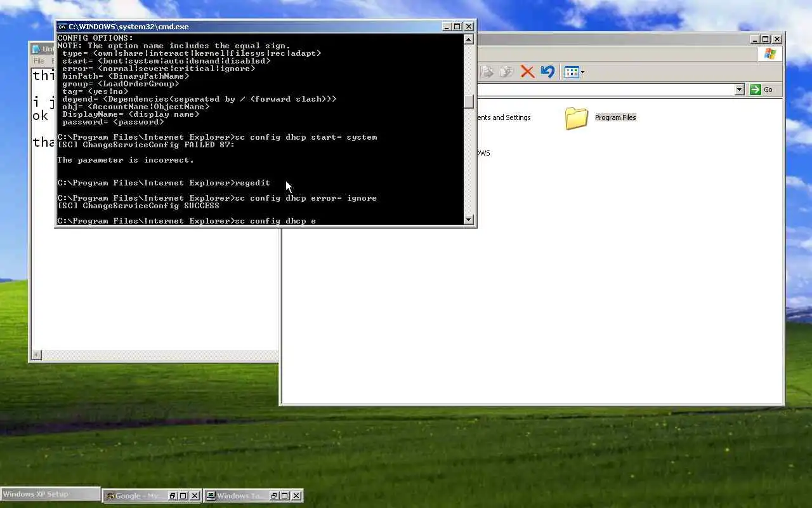This screenshot has height=508, width=812.
Task: Click the blue Undo arrow in Explorer toolbar
Action: (548, 72)
